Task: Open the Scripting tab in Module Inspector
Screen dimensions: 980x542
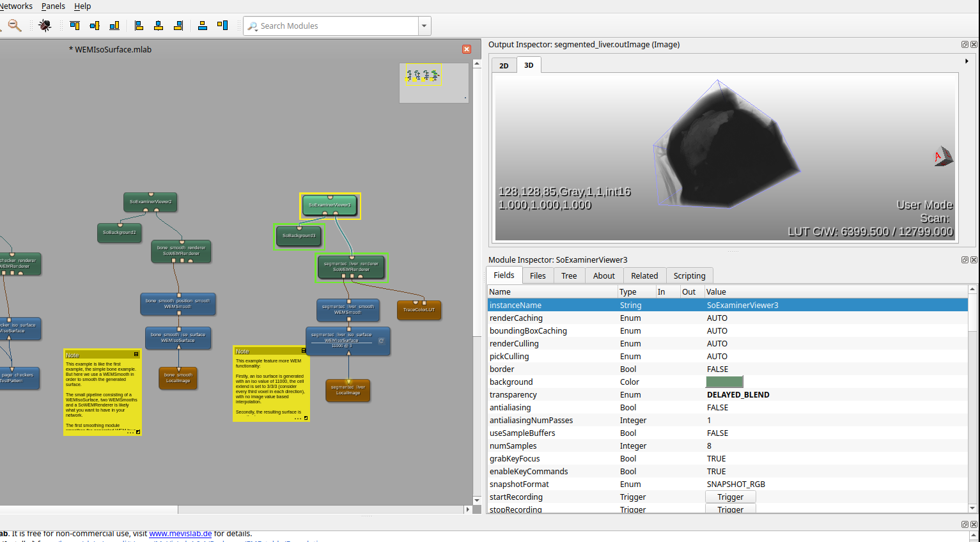Action: coord(689,276)
